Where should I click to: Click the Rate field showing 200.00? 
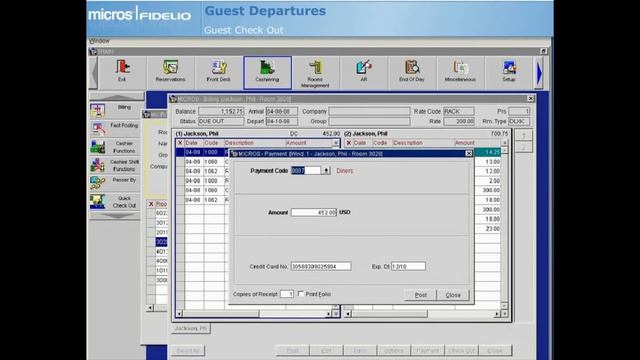[459, 121]
